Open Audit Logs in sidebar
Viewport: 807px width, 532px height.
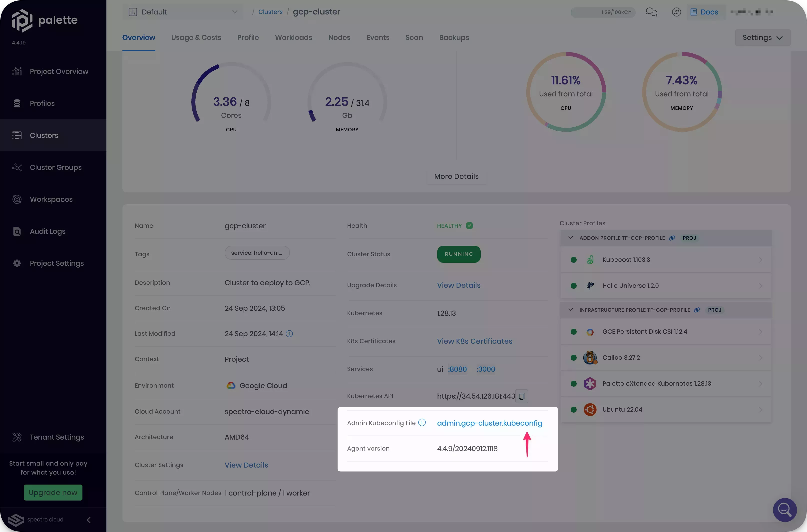point(47,231)
